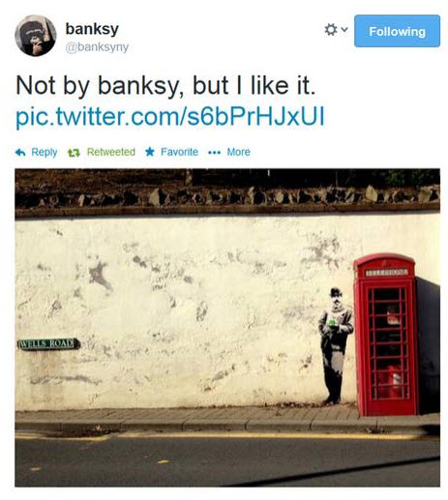The width and height of the screenshot is (448, 500).
Task: Open the pic.twitter.com/s6bPrHJxUI link
Action: (170, 117)
